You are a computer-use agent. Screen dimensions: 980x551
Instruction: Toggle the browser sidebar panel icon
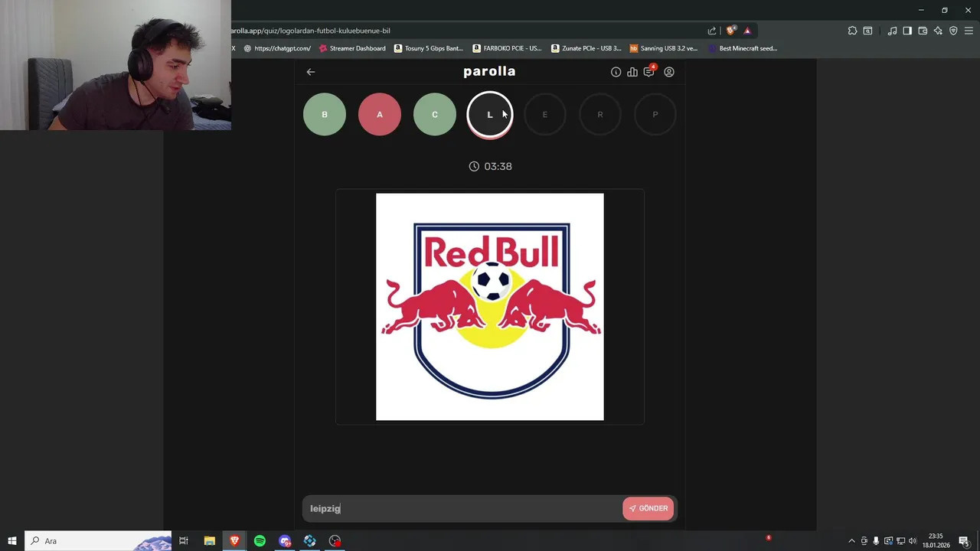coord(907,31)
